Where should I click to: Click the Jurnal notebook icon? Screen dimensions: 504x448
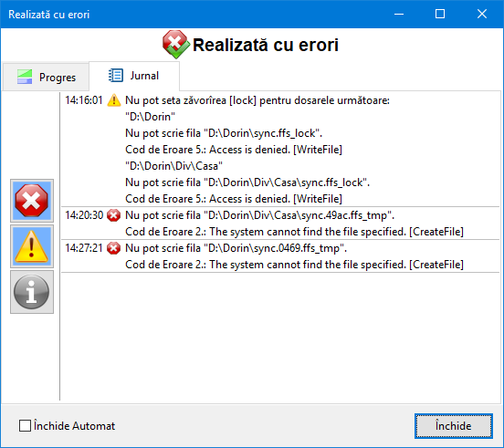click(x=116, y=76)
